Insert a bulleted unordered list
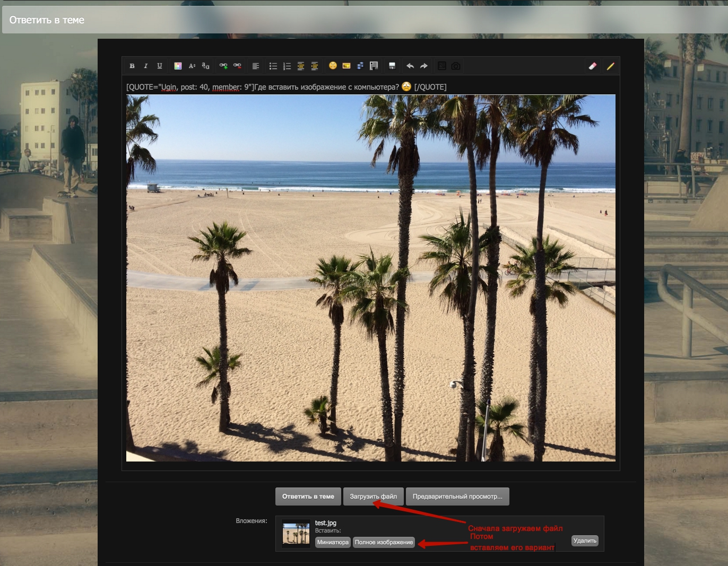This screenshot has height=566, width=728. click(x=273, y=66)
